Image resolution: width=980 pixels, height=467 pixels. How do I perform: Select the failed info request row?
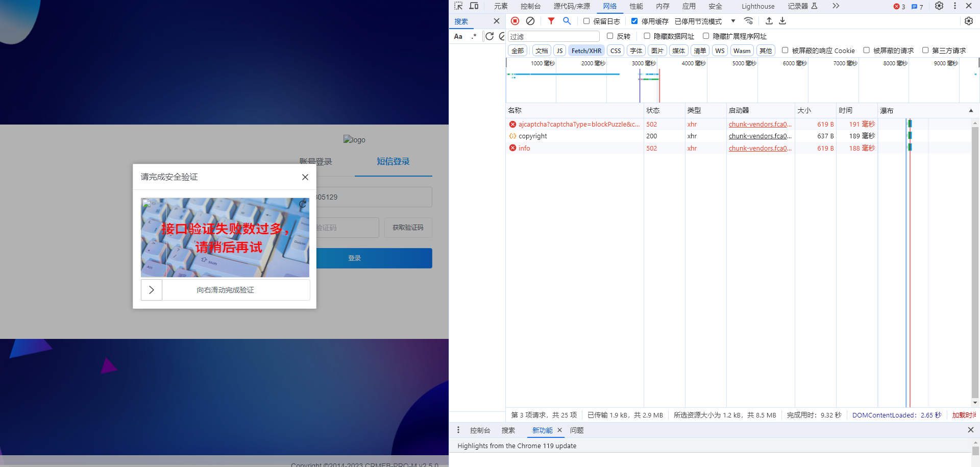click(738, 148)
